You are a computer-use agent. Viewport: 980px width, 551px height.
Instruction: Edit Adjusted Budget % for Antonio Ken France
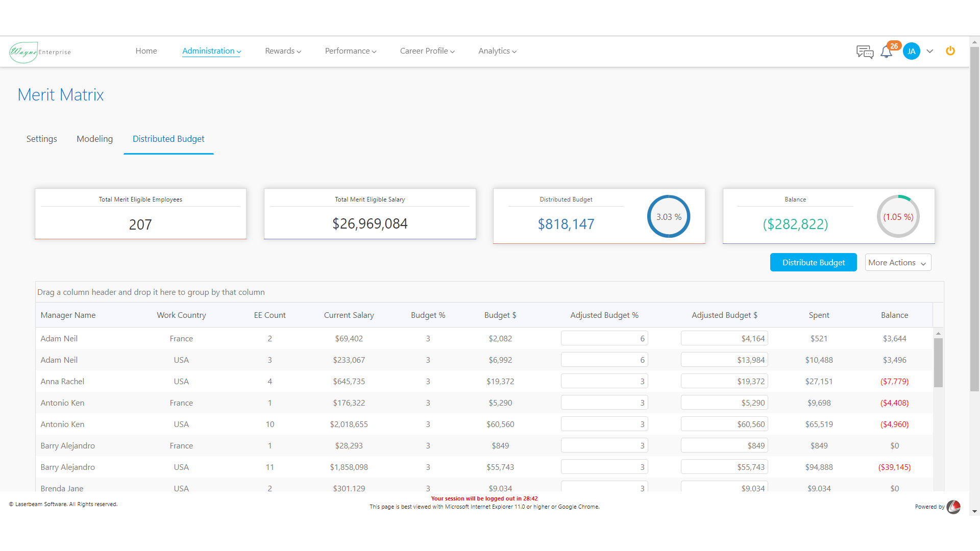[x=604, y=403]
